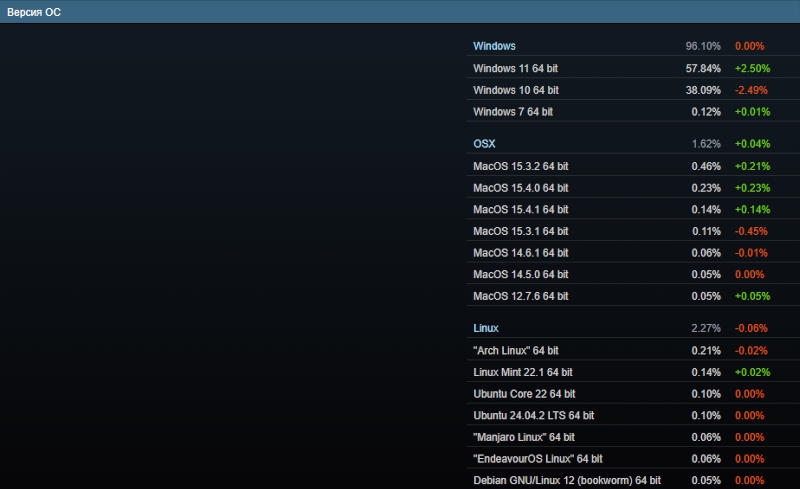
Task: Collapse the OSX category heading
Action: click(x=484, y=144)
